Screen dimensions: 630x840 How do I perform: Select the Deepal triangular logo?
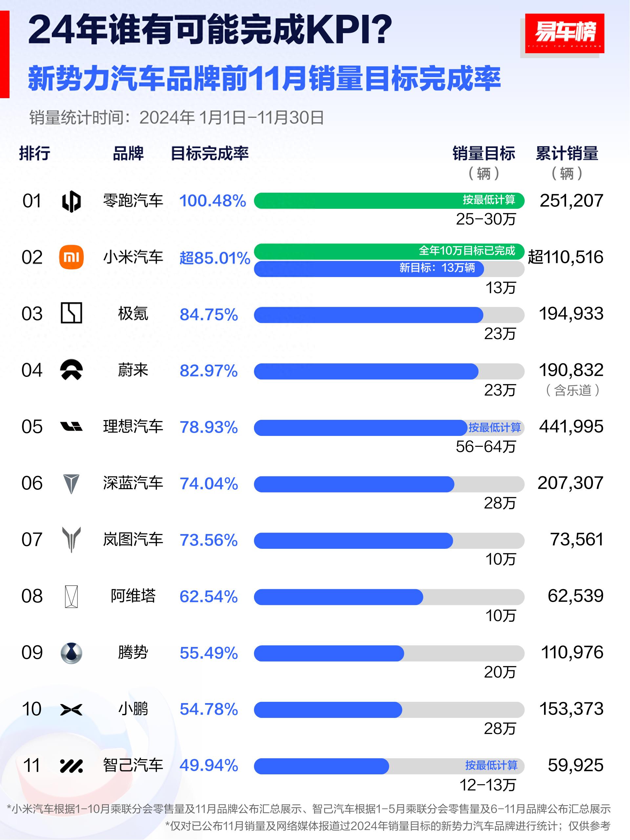[x=71, y=484]
